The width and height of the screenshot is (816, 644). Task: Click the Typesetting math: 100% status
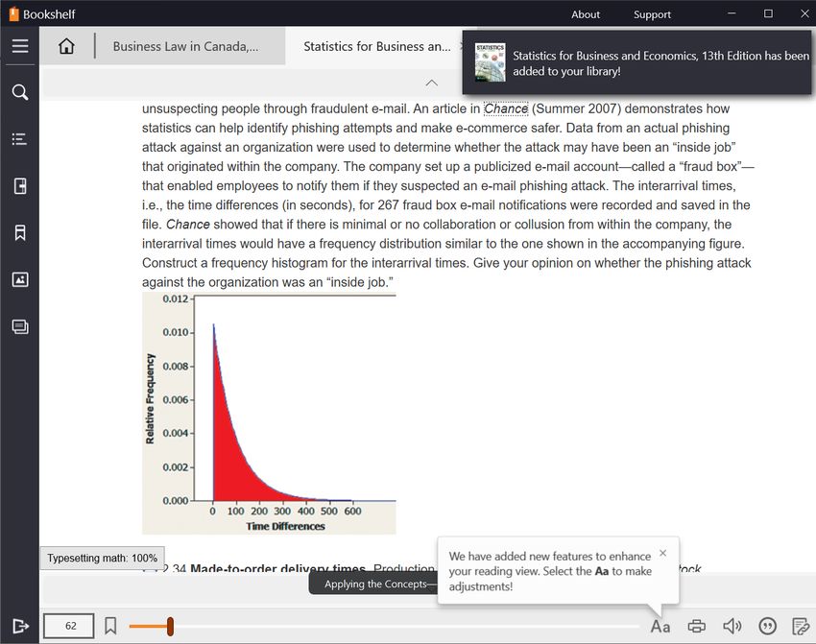103,559
